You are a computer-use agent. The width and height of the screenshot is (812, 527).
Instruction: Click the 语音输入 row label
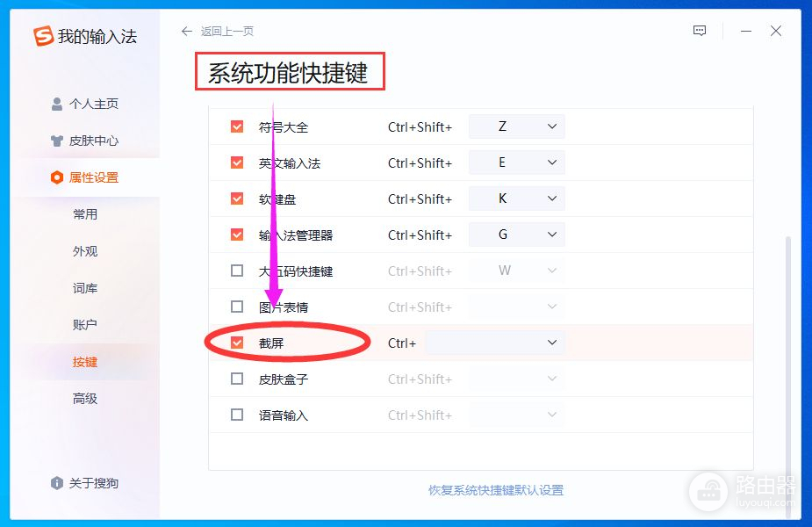click(x=284, y=415)
